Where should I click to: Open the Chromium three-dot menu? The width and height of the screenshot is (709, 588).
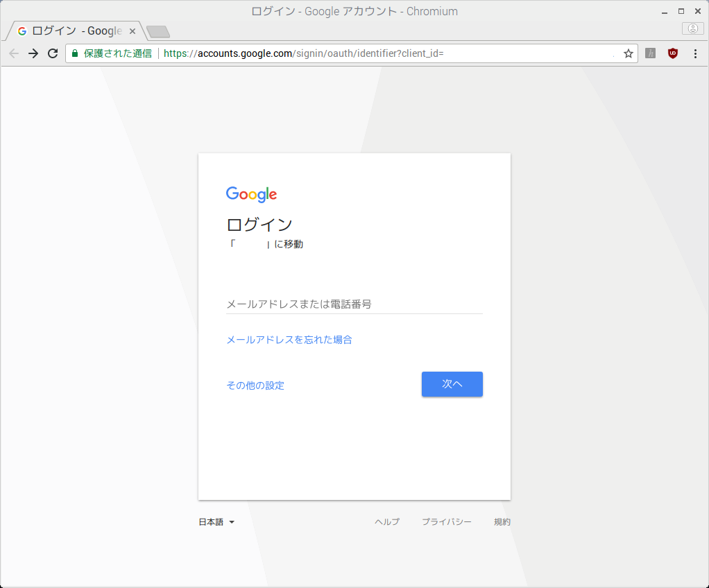695,54
